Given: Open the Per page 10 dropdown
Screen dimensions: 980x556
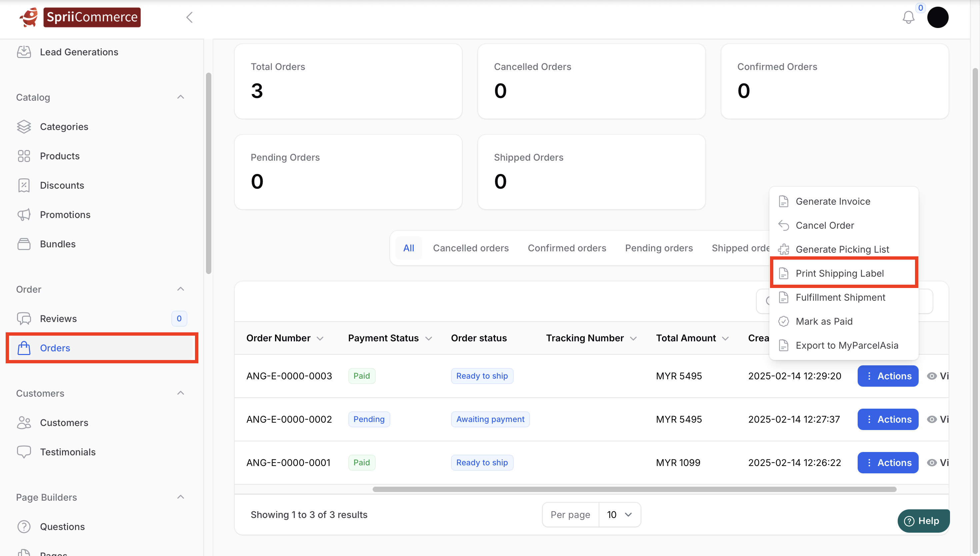Looking at the screenshot, I should tap(619, 515).
